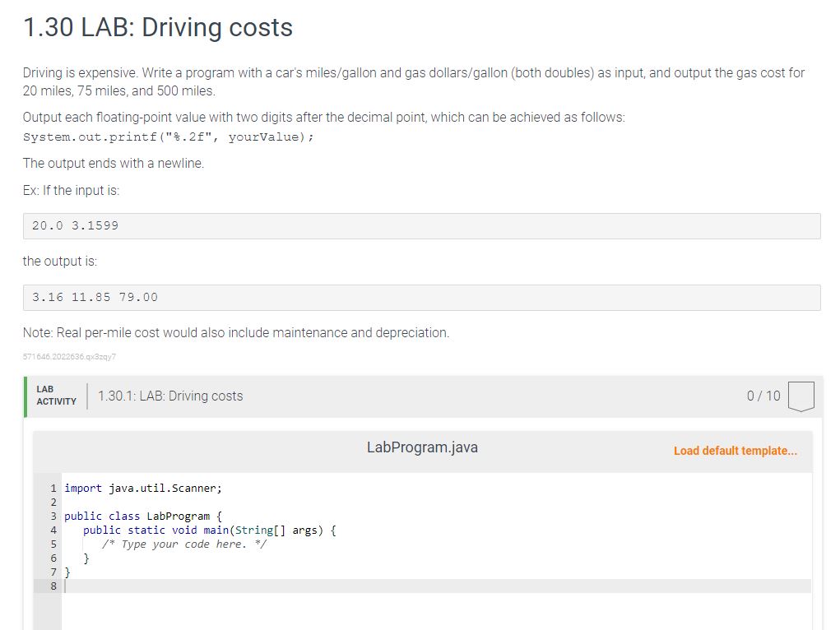Click the 571646.2022636.qx3zqy7 identifier text
840x630 pixels.
coord(68,356)
